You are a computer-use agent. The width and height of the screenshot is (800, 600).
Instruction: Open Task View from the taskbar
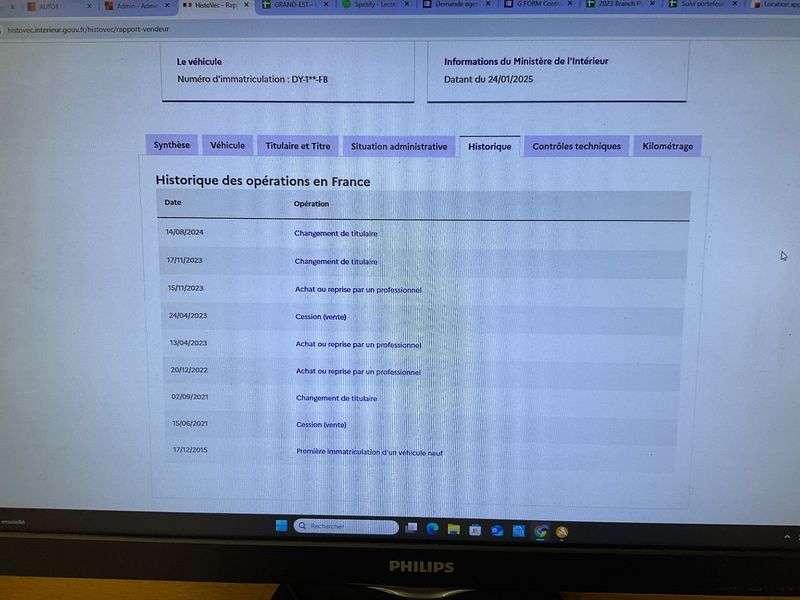click(411, 528)
